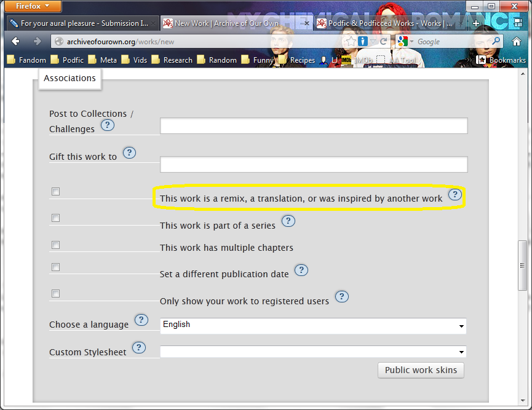Click the Public work skins button
Viewport: 532px width, 410px height.
pyautogui.click(x=421, y=370)
